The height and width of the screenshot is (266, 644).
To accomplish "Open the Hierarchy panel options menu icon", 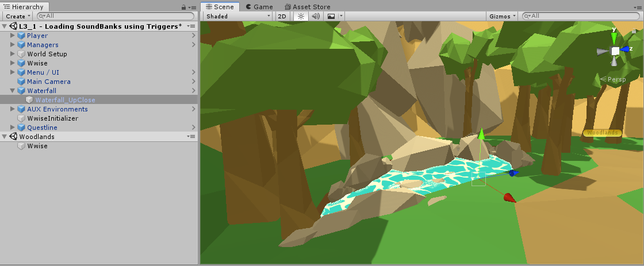I will (x=192, y=7).
